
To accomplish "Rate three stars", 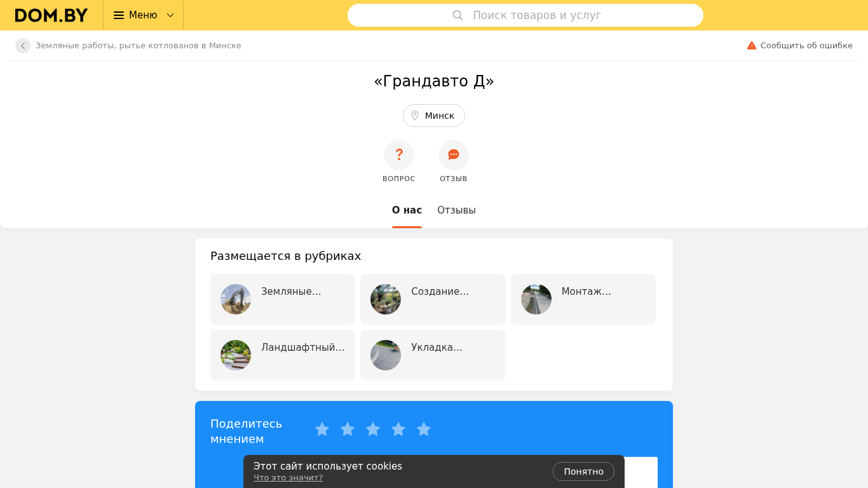I will click(373, 430).
